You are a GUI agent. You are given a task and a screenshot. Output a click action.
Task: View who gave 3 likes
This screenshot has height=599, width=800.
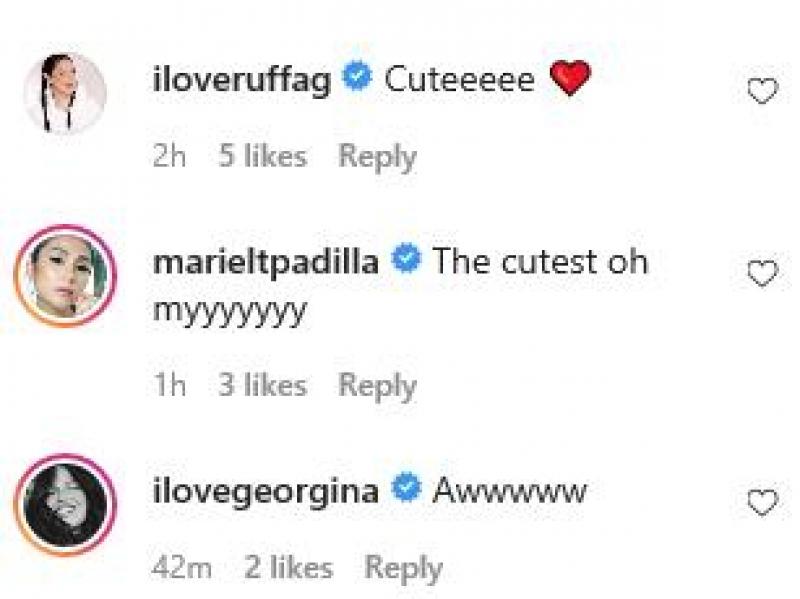coord(262,385)
